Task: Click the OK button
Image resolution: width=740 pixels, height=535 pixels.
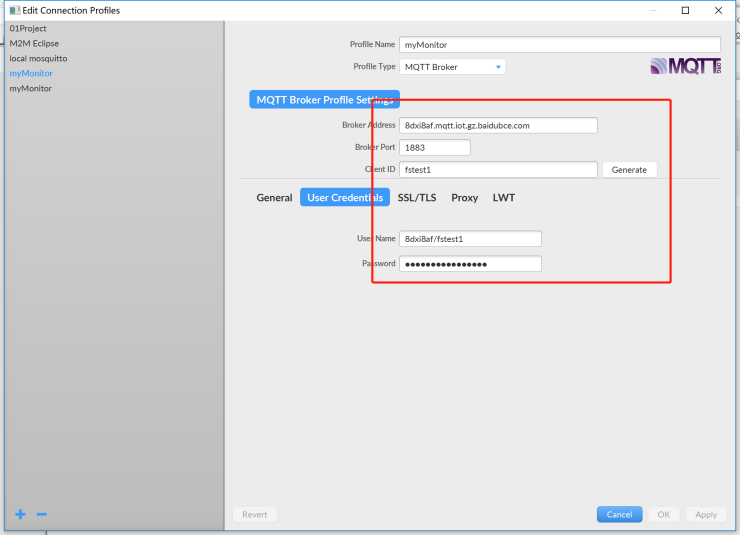Action: (x=664, y=514)
